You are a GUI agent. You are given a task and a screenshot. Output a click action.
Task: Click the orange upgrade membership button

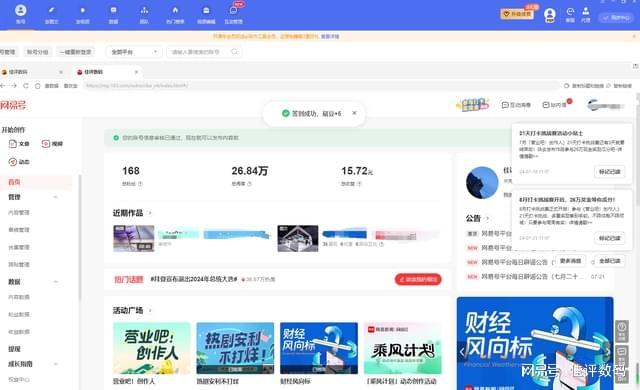(x=517, y=14)
